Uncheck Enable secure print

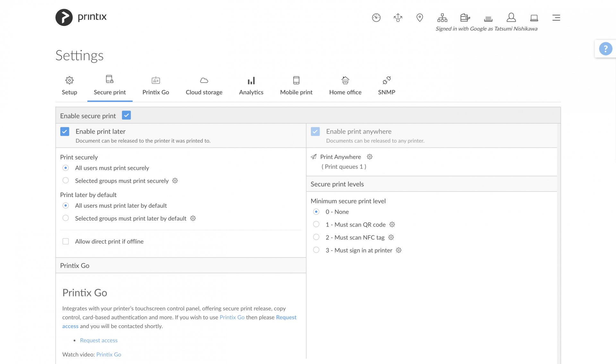click(126, 115)
